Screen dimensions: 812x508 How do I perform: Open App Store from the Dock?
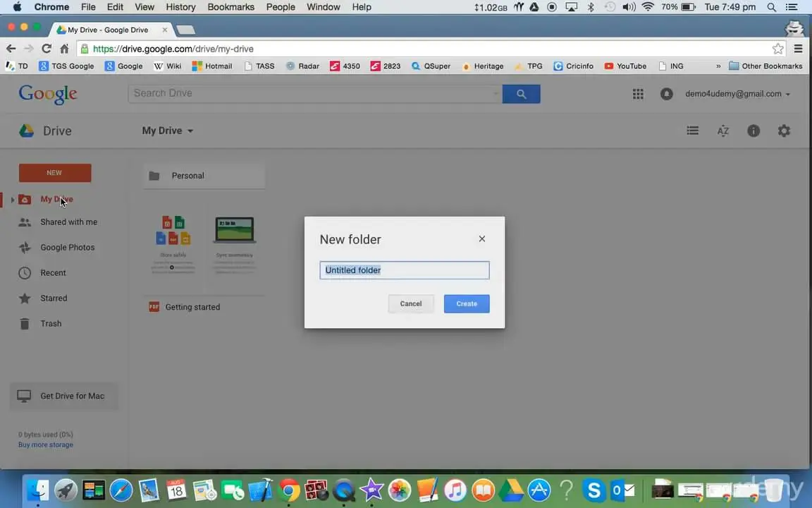[x=539, y=490]
